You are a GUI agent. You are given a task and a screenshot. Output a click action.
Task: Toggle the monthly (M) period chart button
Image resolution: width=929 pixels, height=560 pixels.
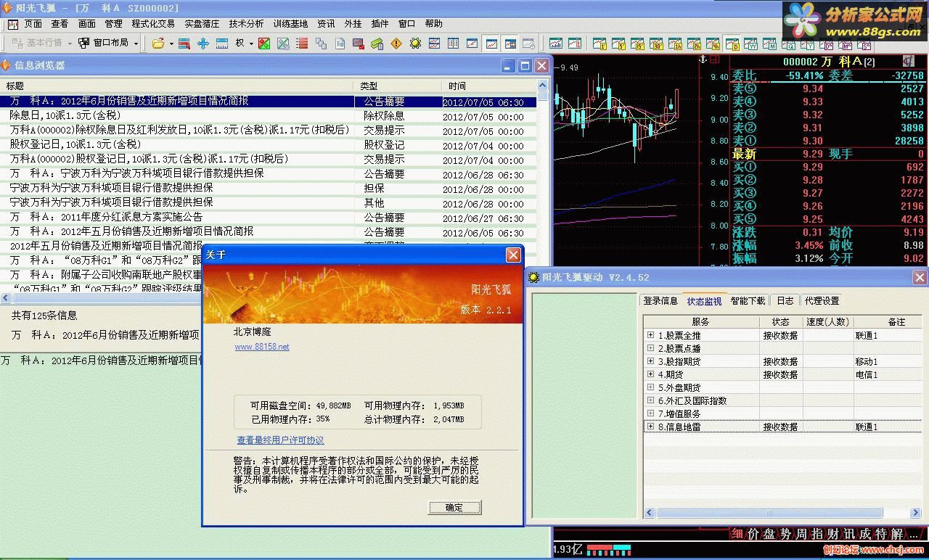pyautogui.click(x=769, y=44)
